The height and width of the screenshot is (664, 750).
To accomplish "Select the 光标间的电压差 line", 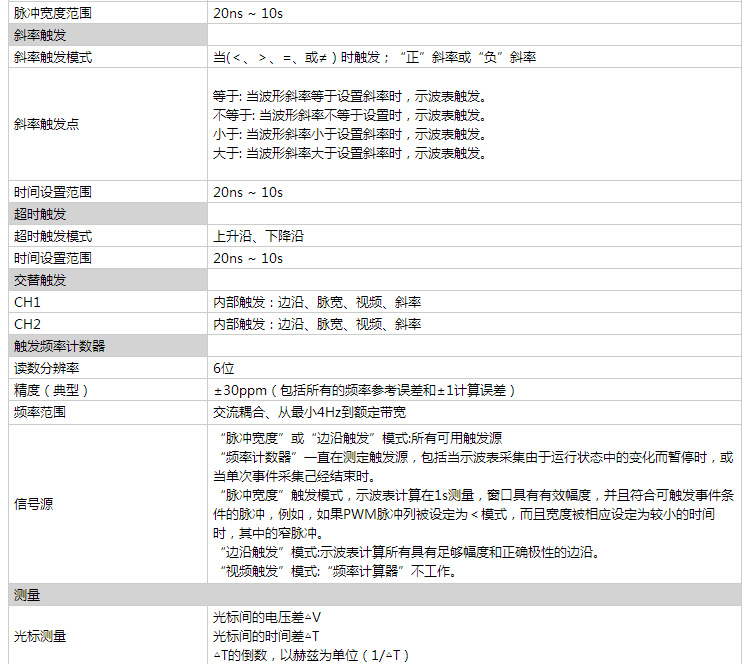I will 266,617.
